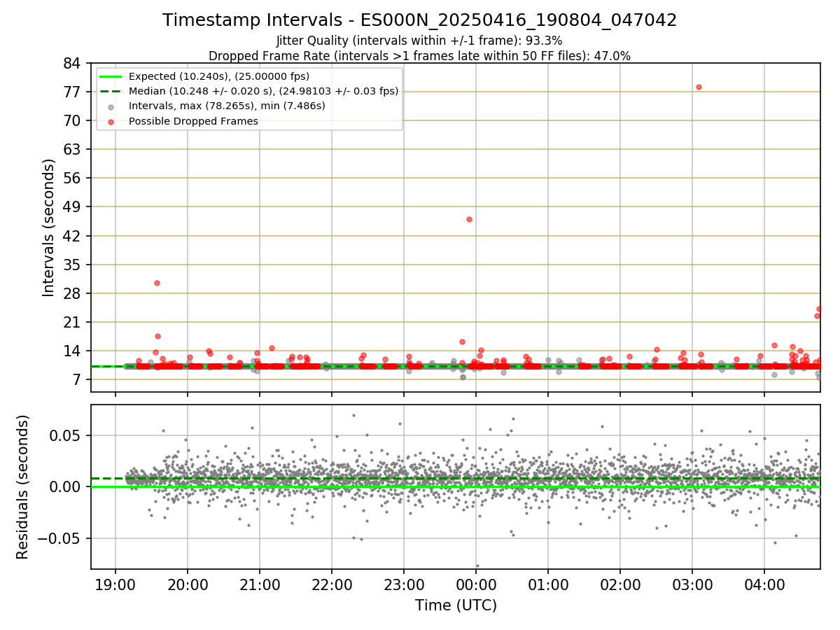This screenshot has width=840, height=630.
Task: Click the 'Expected (10.240s), (25.00000 fps)' legend entry
Action: pos(219,76)
